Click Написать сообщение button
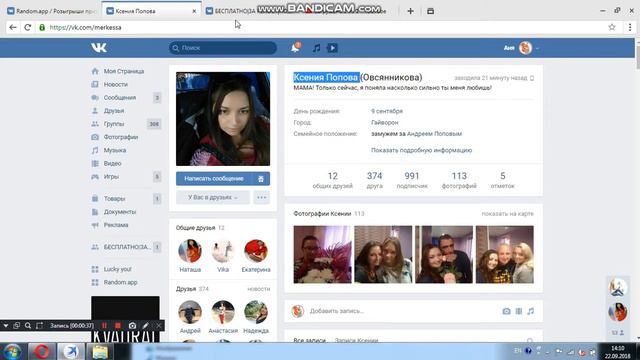This screenshot has width=640, height=360. [214, 179]
